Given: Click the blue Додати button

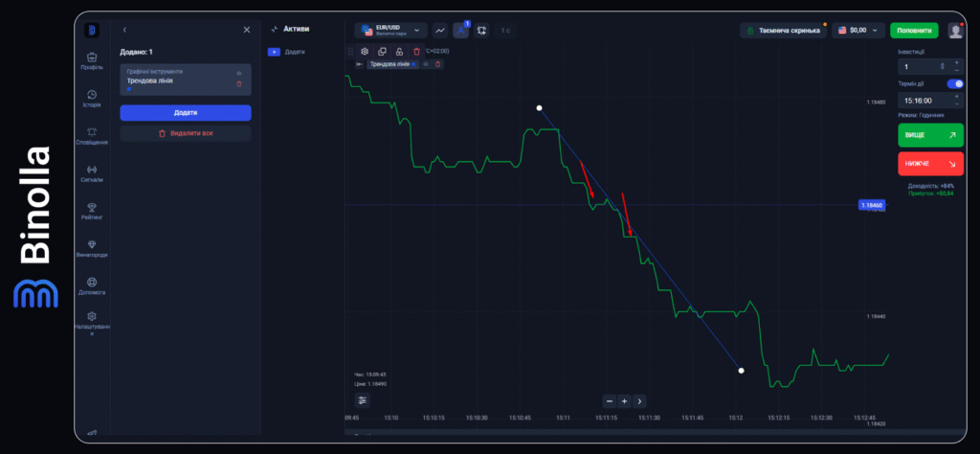Looking at the screenshot, I should click(x=185, y=113).
